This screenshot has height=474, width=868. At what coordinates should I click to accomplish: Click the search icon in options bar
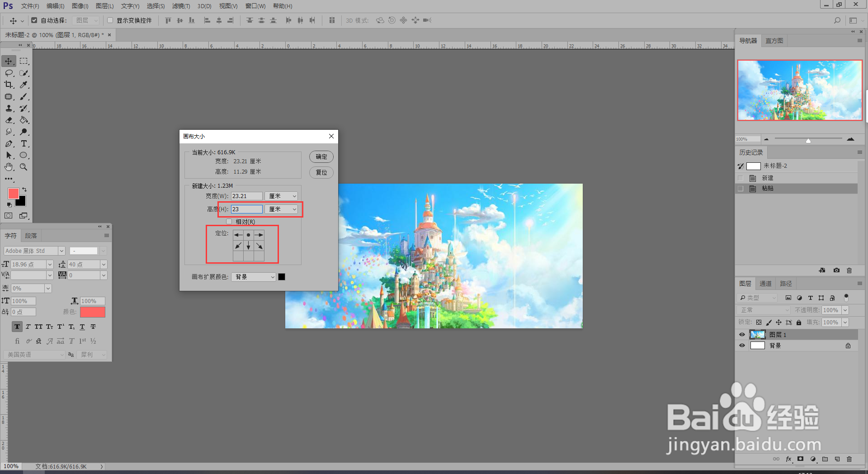(x=837, y=20)
